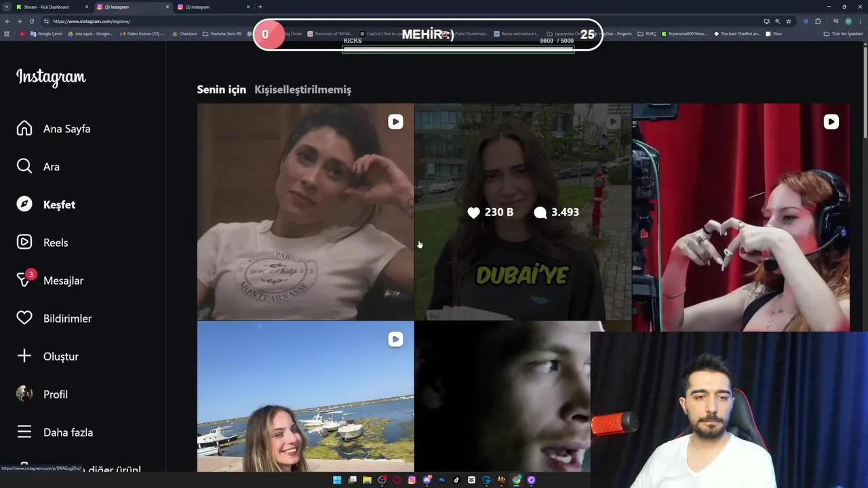Viewport: 868px width, 488px height.
Task: Open the Mesajlar icon with badge 3
Action: pos(24,279)
